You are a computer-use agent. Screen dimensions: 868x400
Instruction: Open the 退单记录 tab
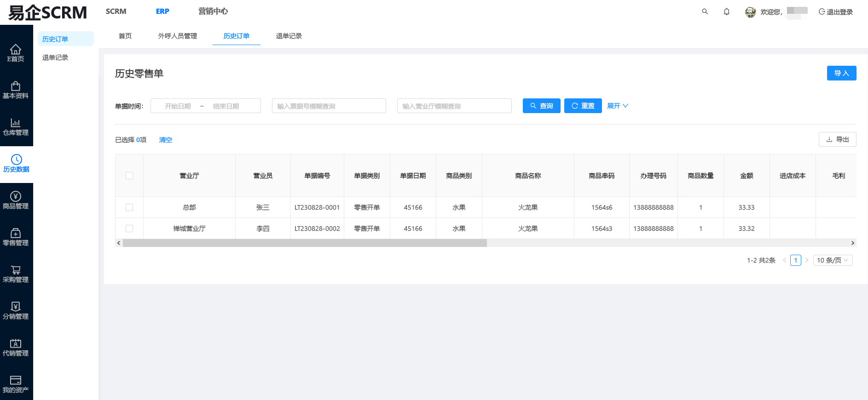[x=289, y=36]
